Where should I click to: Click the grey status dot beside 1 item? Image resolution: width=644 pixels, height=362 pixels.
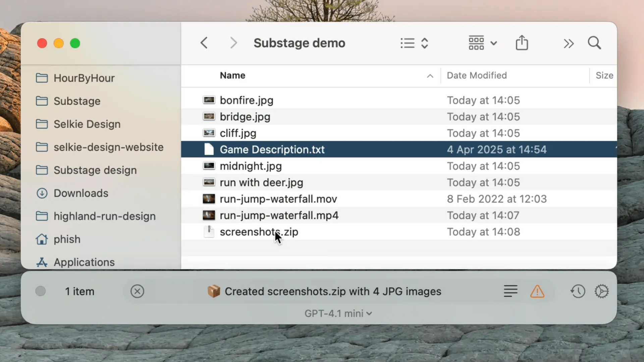[x=41, y=291]
